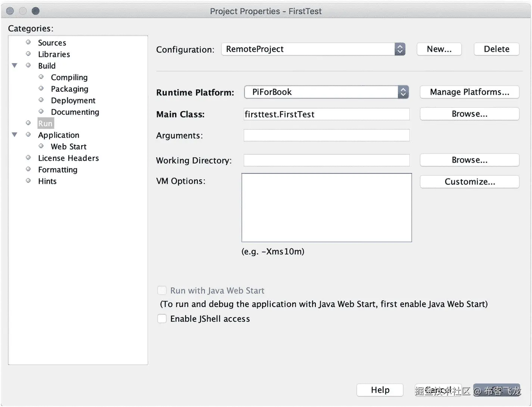This screenshot has height=407, width=532.
Task: Open the Runtime Platform dropdown
Action: point(403,92)
